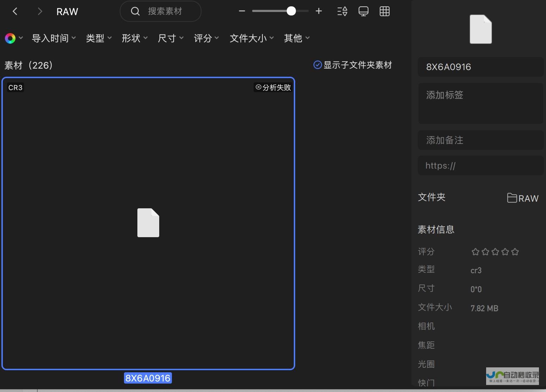
Task: Expand the 尺寸 filter dropdown
Action: tap(171, 38)
